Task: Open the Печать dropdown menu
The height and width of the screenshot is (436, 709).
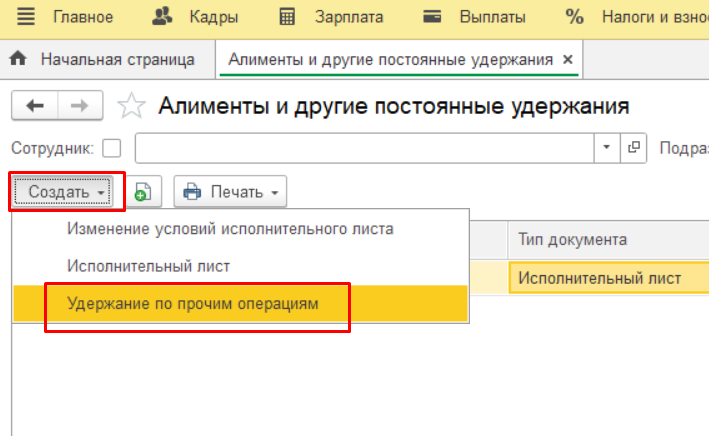Action: click(231, 192)
